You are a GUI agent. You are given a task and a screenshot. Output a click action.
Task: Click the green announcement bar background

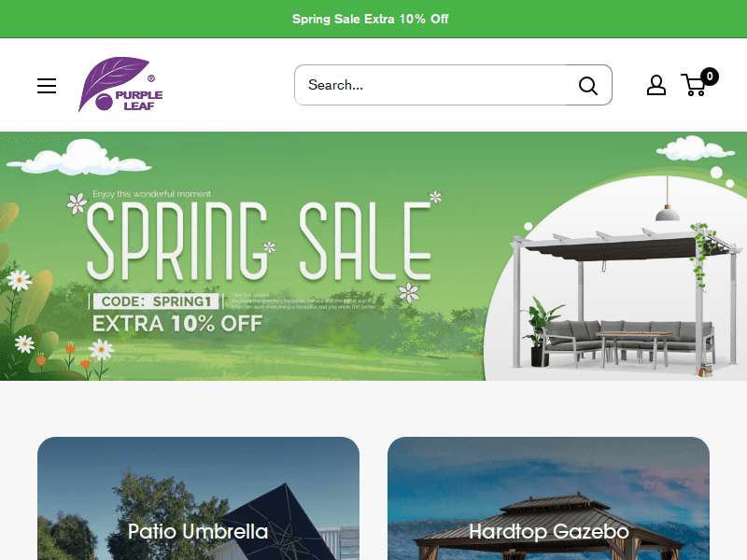pos(143,19)
